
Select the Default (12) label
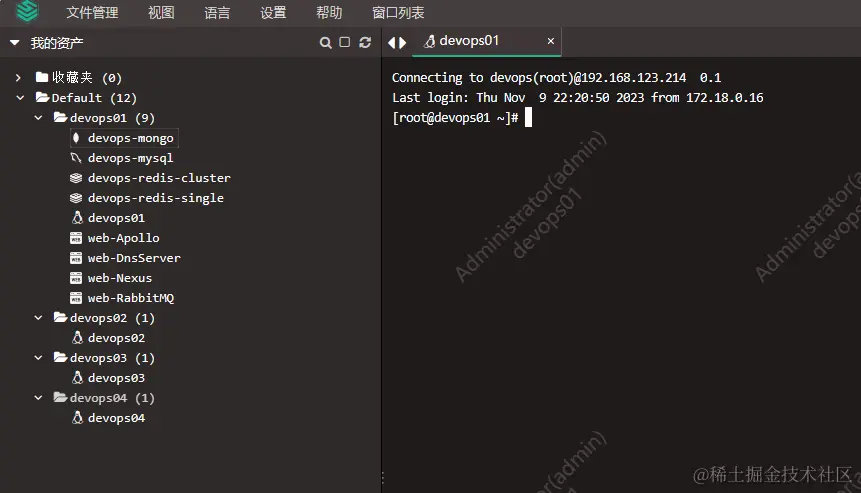coord(94,98)
